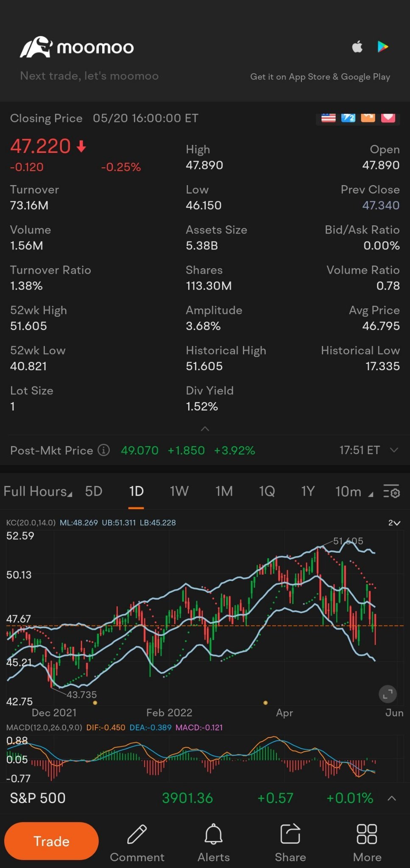Tap the Shares value 113.30M
This screenshot has height=868, width=410.
pos(209,286)
